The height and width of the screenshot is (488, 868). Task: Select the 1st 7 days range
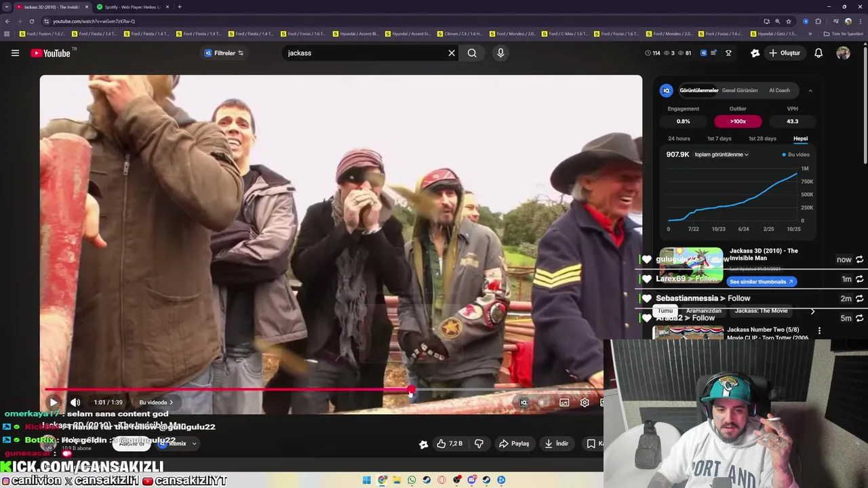pyautogui.click(x=719, y=138)
